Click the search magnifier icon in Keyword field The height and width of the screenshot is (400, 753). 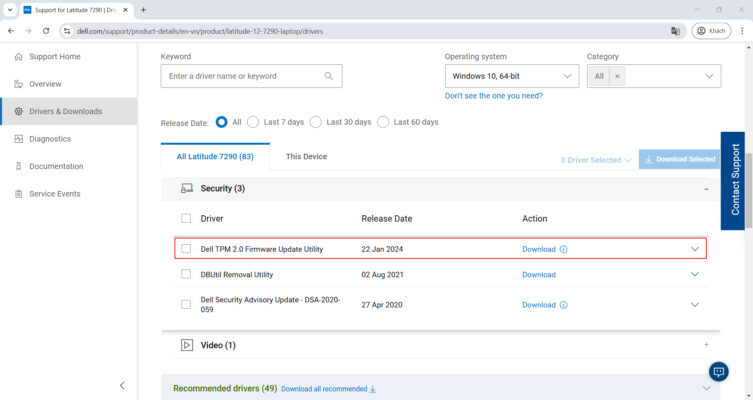click(x=329, y=76)
